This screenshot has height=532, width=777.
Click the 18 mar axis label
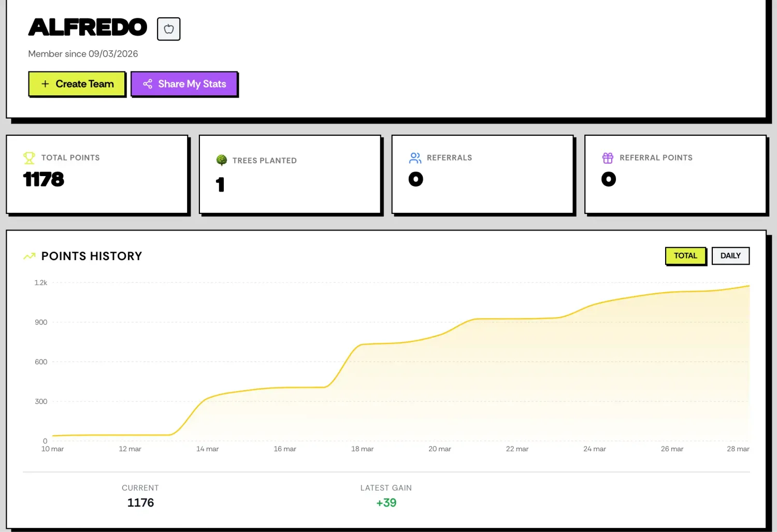point(362,449)
